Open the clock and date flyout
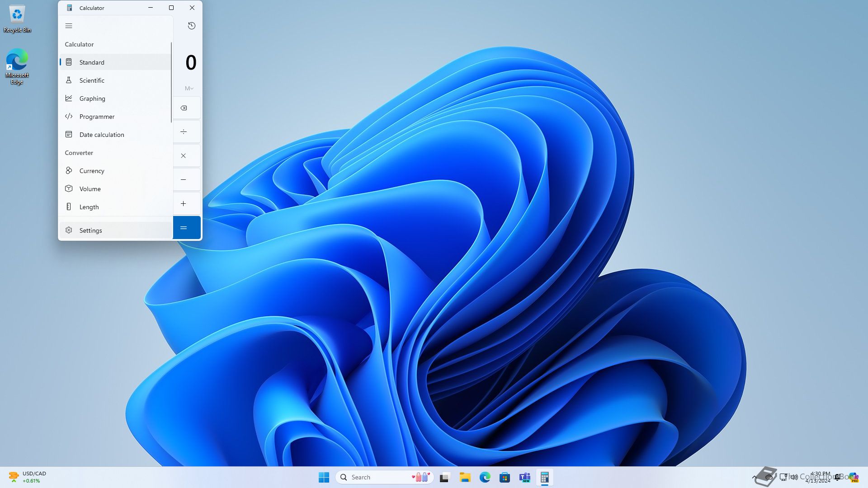The width and height of the screenshot is (868, 488). coord(818,477)
